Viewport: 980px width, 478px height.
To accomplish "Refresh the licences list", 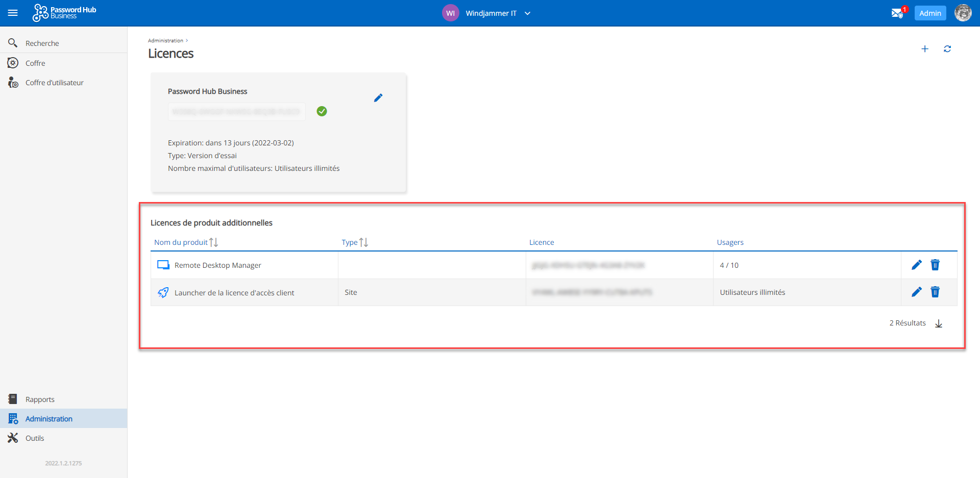I will pos(947,49).
